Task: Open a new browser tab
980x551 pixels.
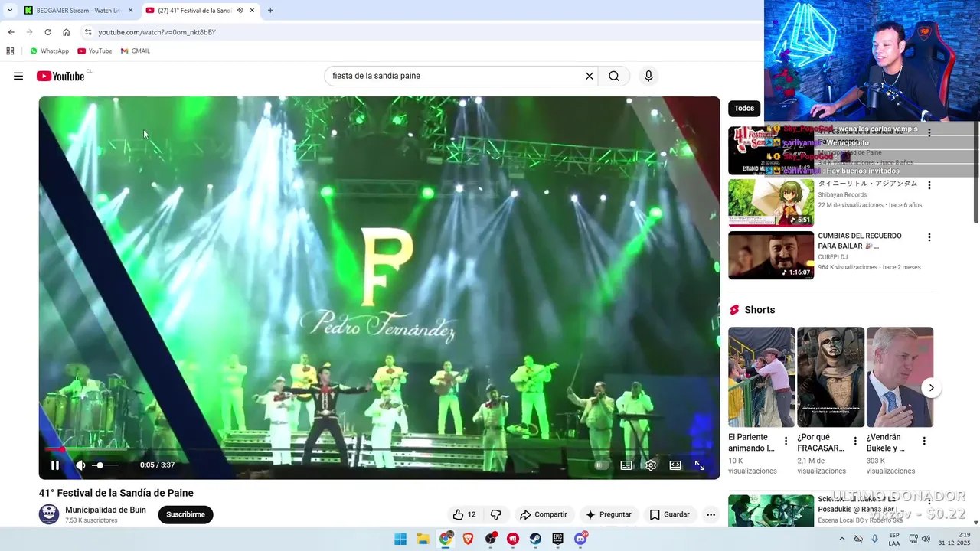Action: 270,11
